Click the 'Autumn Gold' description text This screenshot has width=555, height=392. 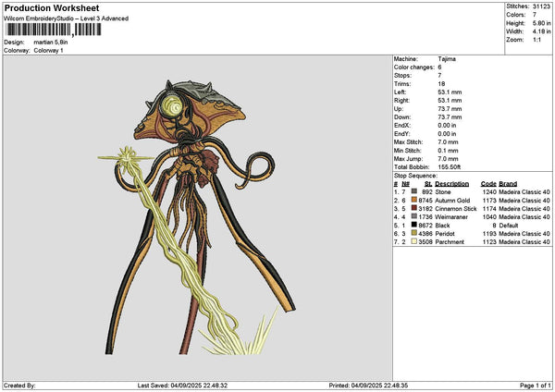pos(452,201)
